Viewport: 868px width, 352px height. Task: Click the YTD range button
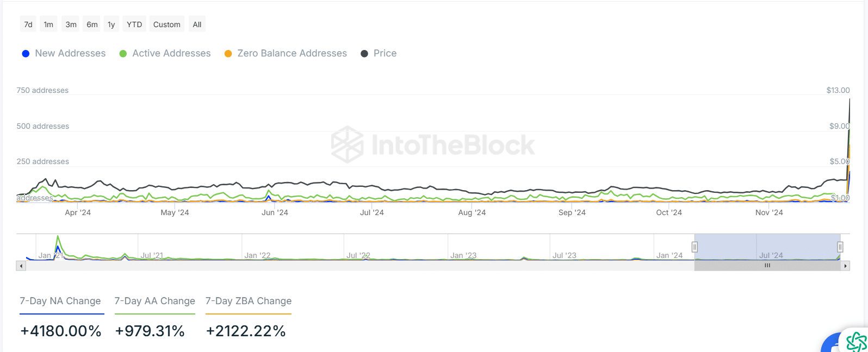(x=134, y=24)
